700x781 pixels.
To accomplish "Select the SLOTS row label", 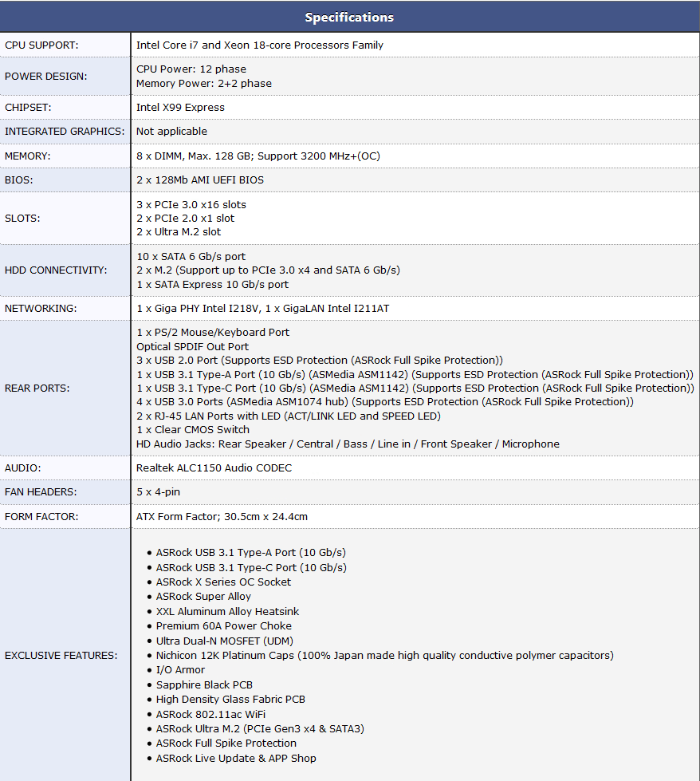I will pyautogui.click(x=22, y=219).
